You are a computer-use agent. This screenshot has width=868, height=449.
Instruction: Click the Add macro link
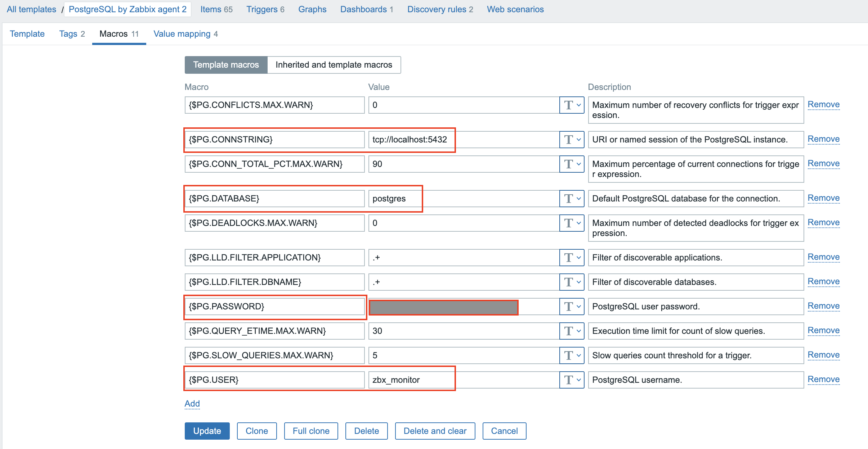coord(192,404)
